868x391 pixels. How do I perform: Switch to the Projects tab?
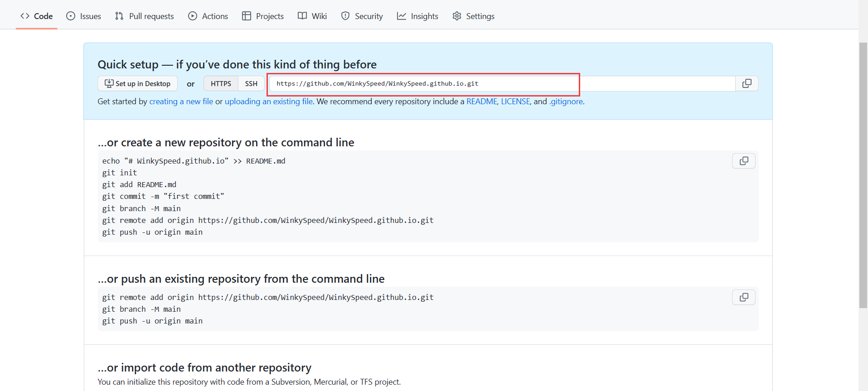(x=263, y=16)
